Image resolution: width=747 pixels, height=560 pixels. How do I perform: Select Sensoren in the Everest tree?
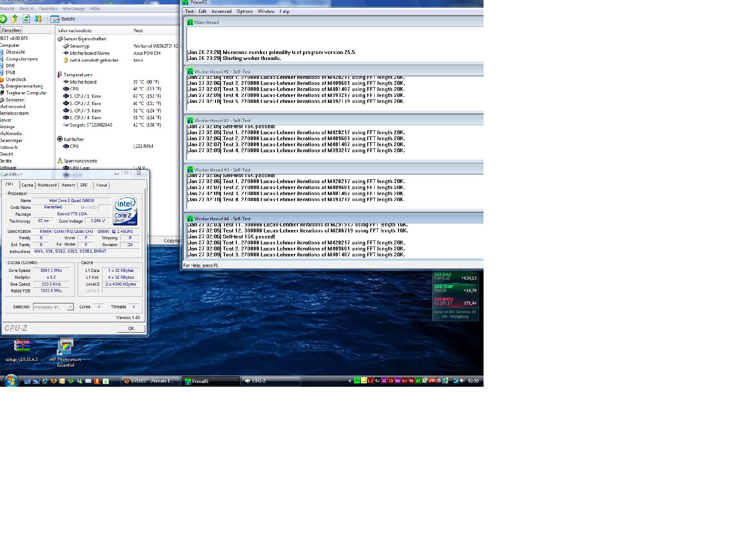15,99
